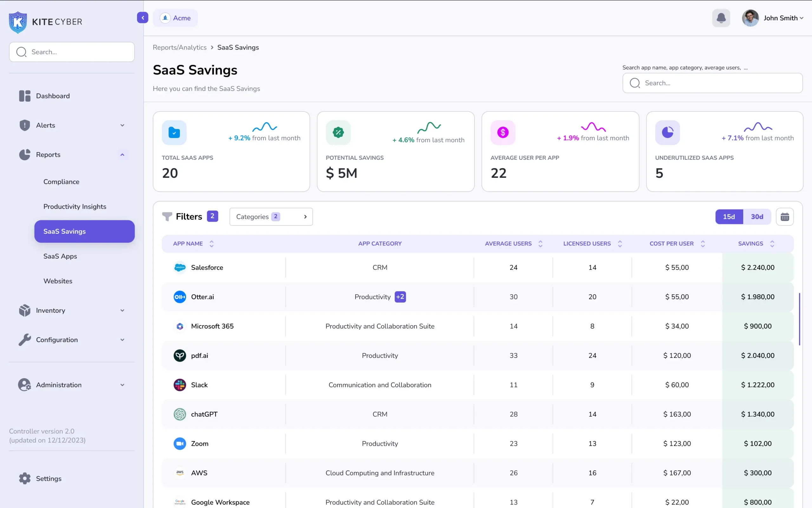Click the Kite Cyber shield logo

click(18, 22)
